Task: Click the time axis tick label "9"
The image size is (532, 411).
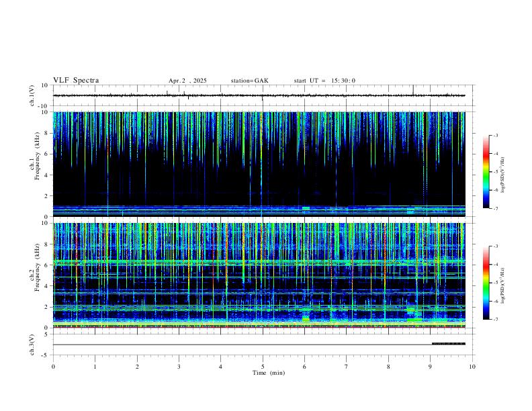Action: point(430,367)
